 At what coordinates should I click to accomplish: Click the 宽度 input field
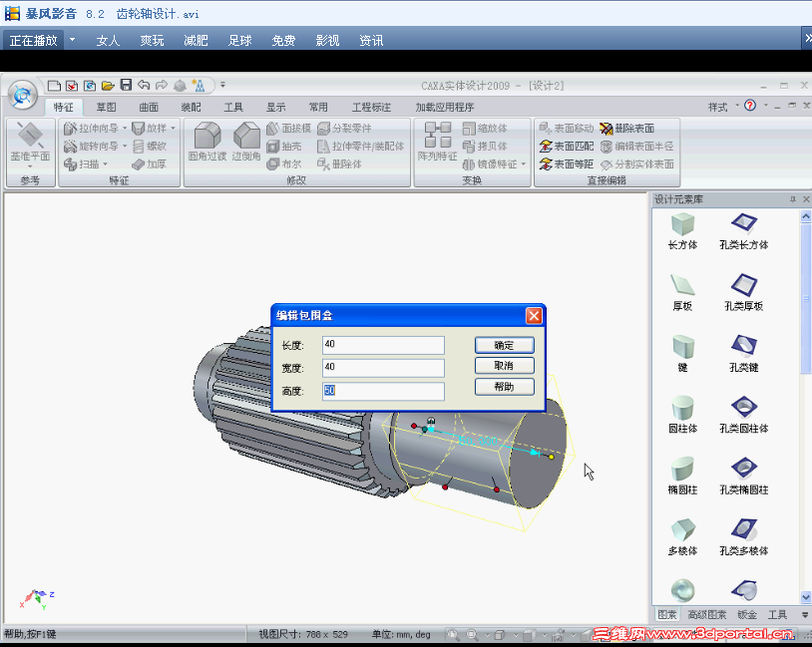[383, 368]
